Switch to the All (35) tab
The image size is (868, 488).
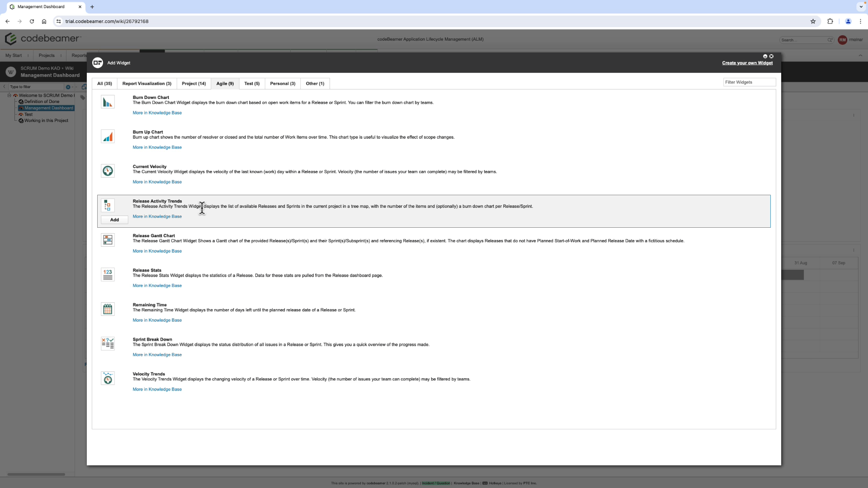click(104, 84)
